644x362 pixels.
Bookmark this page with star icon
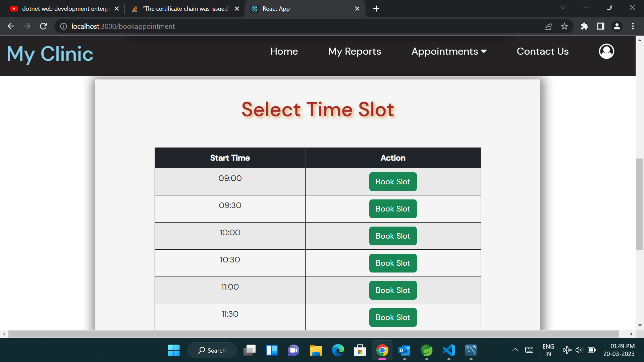tap(565, 26)
